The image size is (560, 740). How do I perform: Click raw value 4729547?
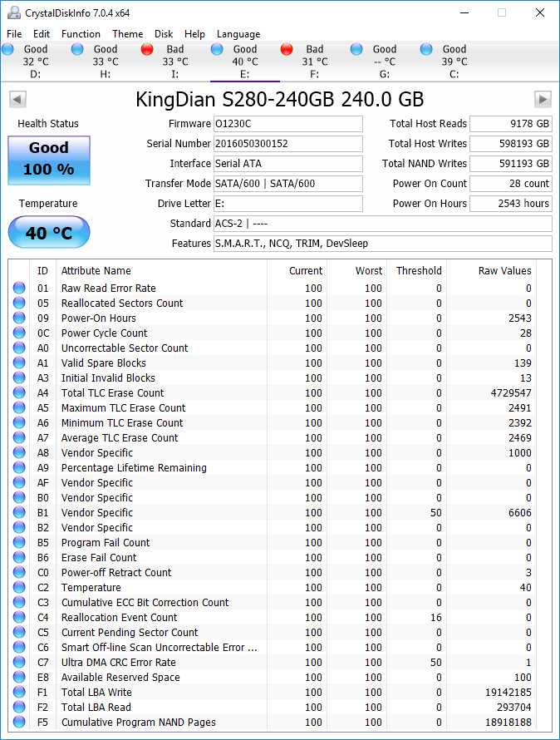click(x=511, y=392)
